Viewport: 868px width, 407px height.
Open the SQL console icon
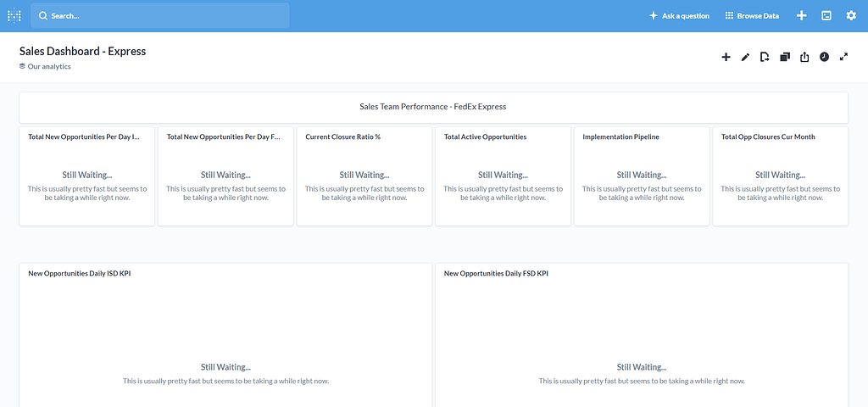(826, 16)
